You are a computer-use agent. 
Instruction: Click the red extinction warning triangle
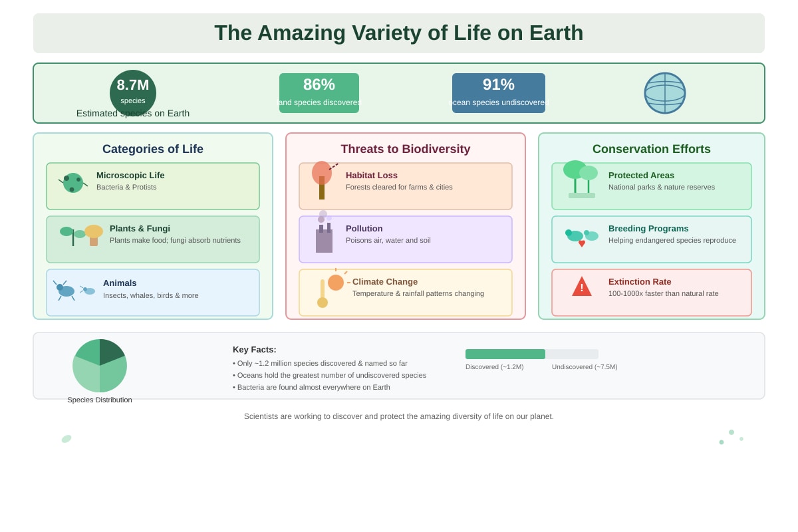[x=582, y=287]
